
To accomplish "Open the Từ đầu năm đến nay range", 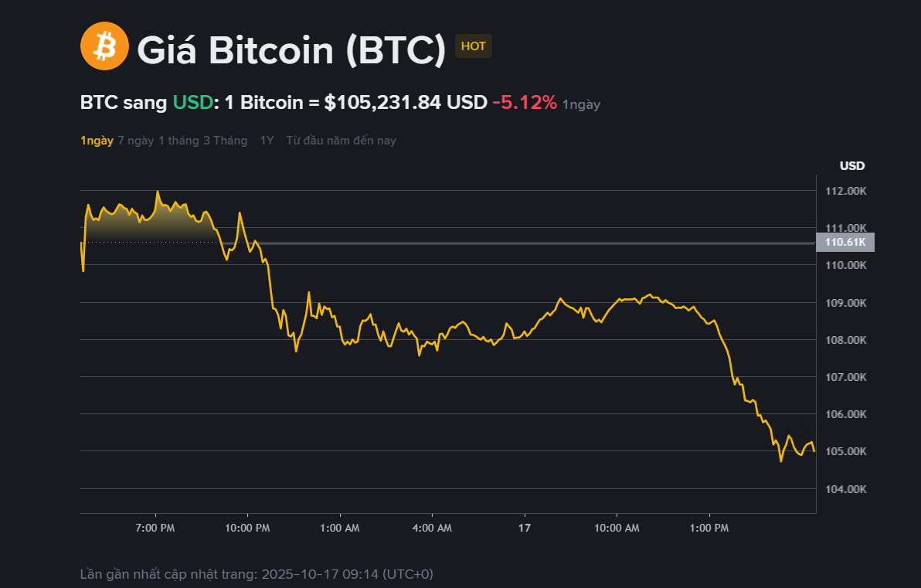I will 341,141.
